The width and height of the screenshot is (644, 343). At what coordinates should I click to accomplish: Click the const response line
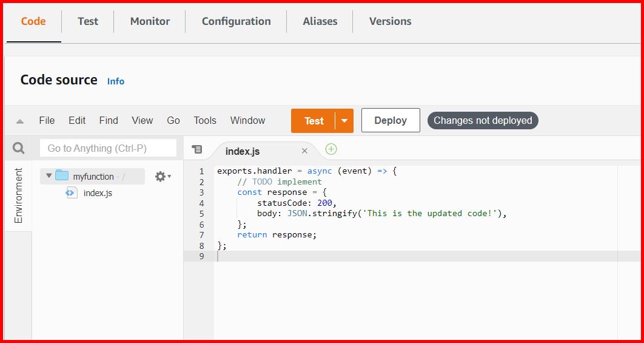(x=282, y=192)
